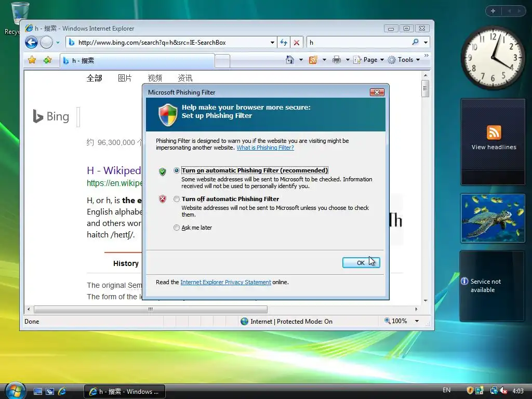Select the 全部 tab on Bing
Screen dimensions: 532x399
(x=95, y=78)
